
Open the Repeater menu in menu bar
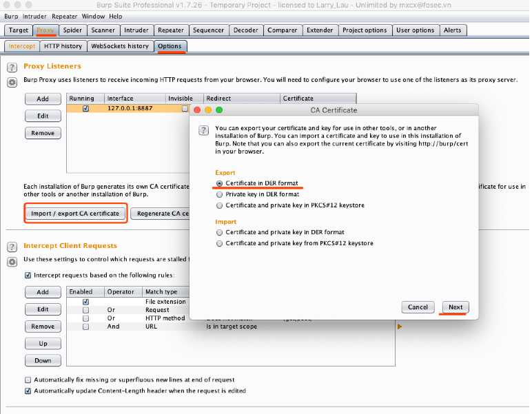coord(65,17)
